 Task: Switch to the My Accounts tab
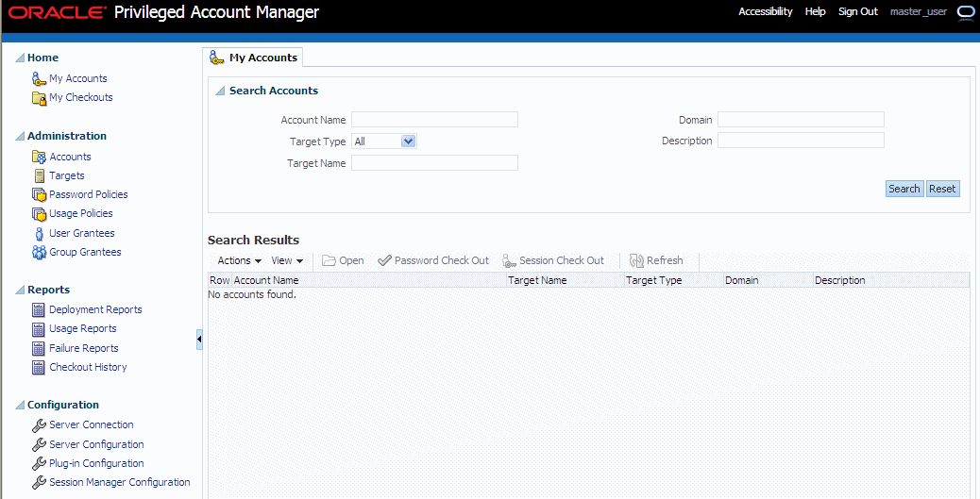point(254,58)
